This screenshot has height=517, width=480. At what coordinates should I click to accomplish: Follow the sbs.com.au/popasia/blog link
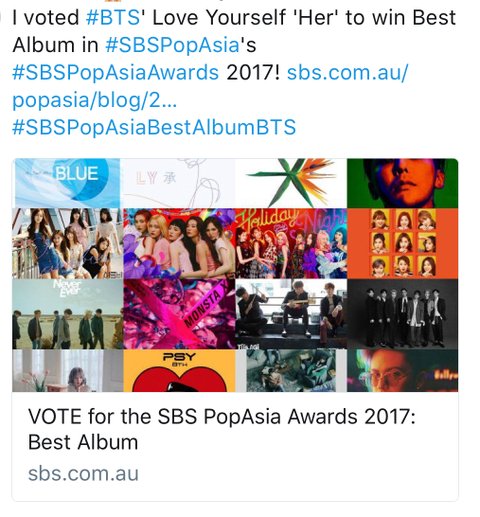click(x=210, y=86)
